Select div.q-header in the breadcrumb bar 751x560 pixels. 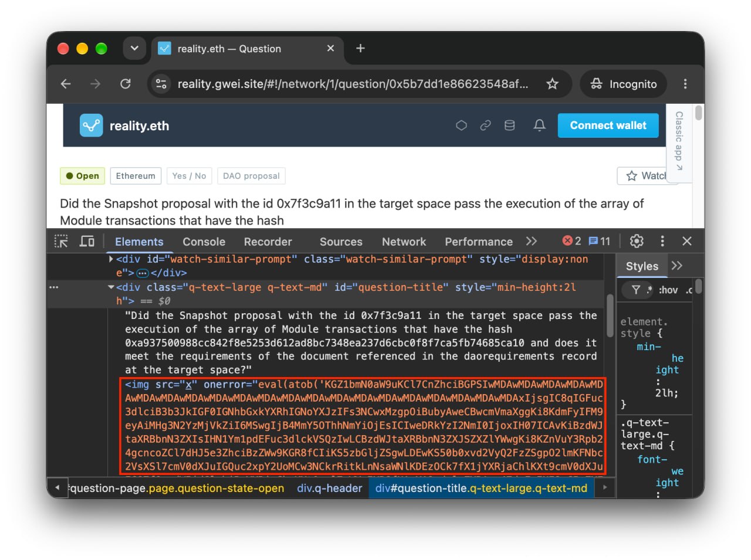coord(329,488)
